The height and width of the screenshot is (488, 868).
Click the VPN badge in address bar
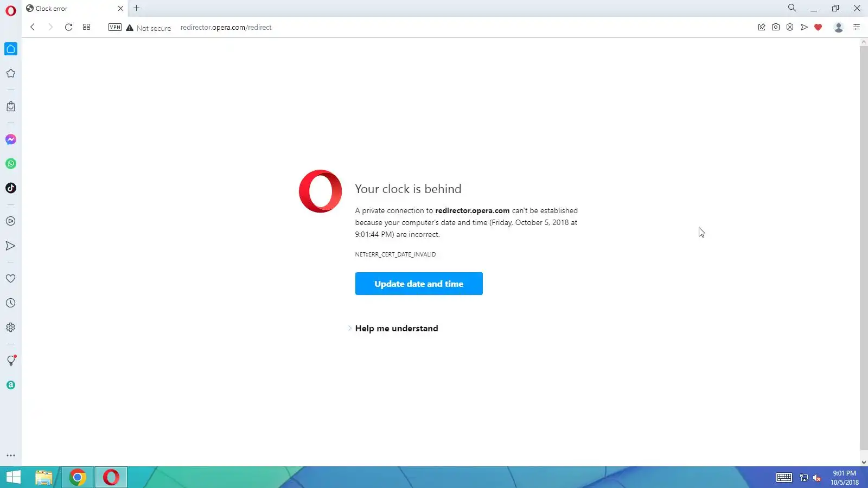pyautogui.click(x=115, y=27)
